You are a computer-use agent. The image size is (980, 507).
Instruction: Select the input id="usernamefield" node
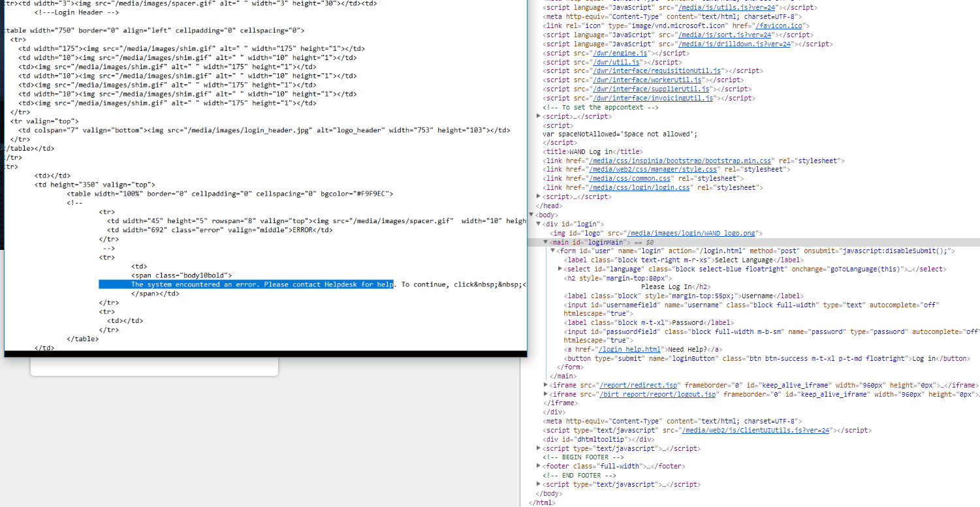click(x=751, y=309)
